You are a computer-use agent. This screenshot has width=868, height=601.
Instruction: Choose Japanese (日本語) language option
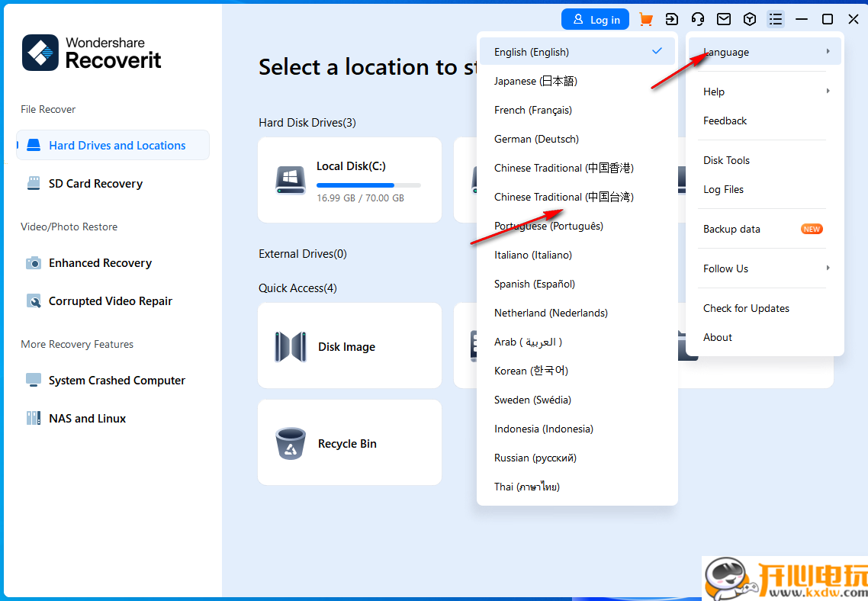pos(535,81)
